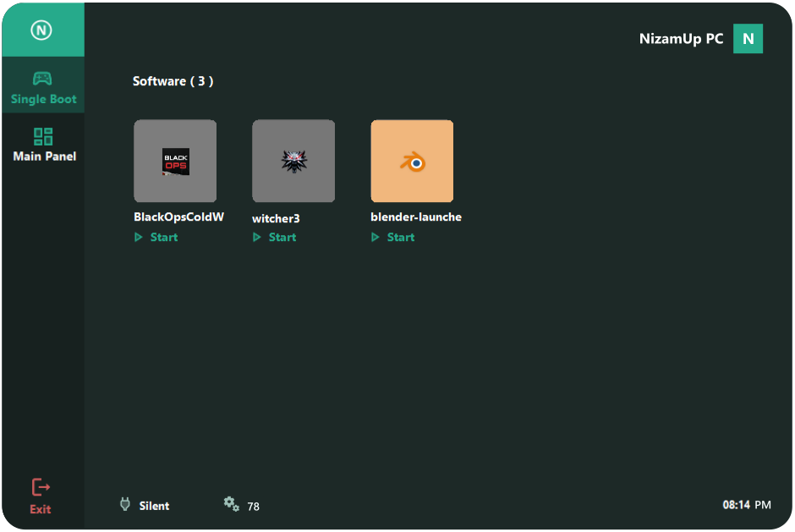Click the play triangle under witcher3
Viewport: 795px width, 532px height.
pos(257,238)
